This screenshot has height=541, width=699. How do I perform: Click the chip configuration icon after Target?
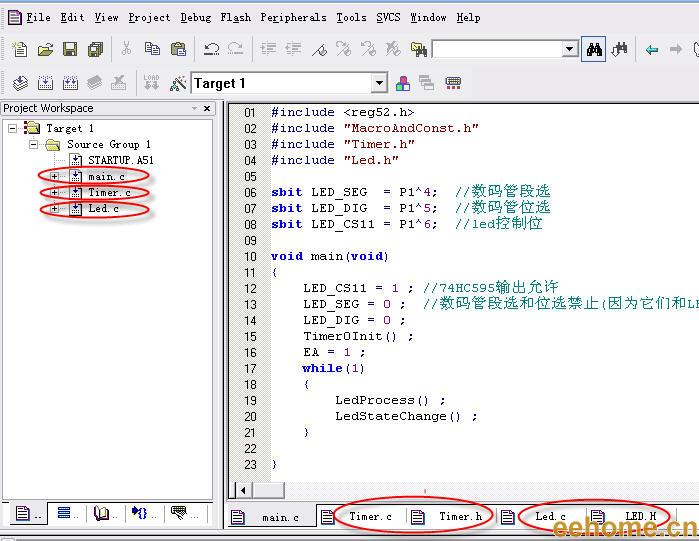point(453,83)
